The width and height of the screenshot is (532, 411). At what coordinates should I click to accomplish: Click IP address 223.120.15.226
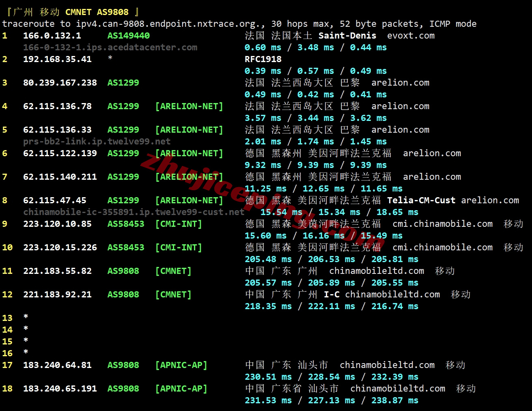pyautogui.click(x=60, y=247)
